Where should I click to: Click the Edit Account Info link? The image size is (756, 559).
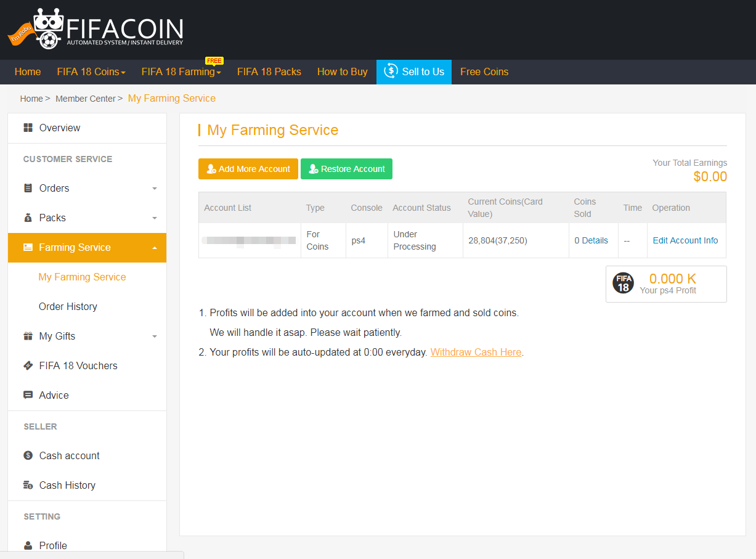pos(686,240)
